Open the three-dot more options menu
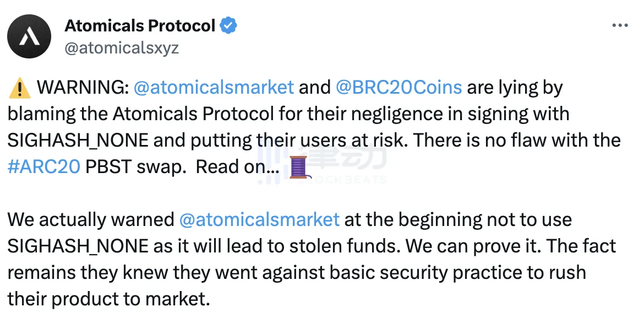Image resolution: width=644 pixels, height=323 pixels. point(620,26)
